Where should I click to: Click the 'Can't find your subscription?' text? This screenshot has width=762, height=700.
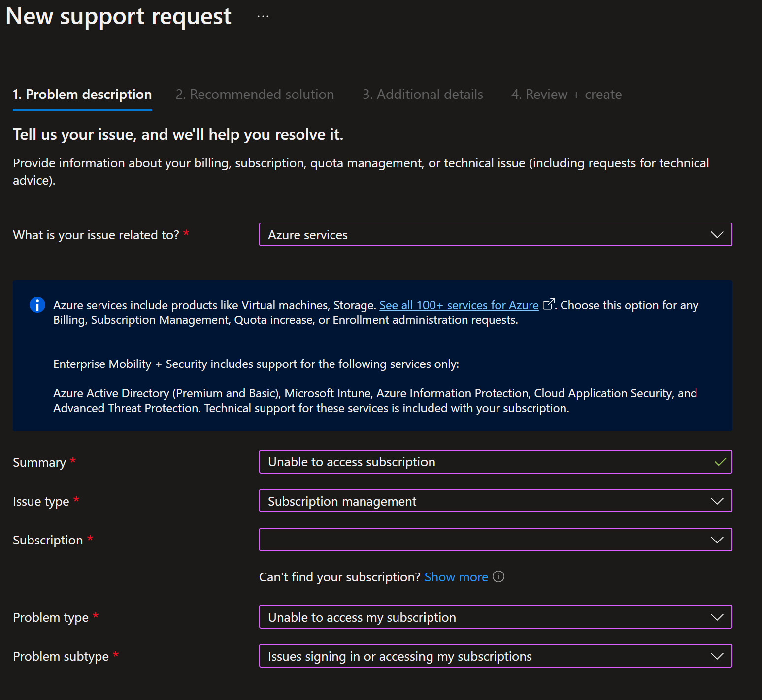(x=340, y=577)
